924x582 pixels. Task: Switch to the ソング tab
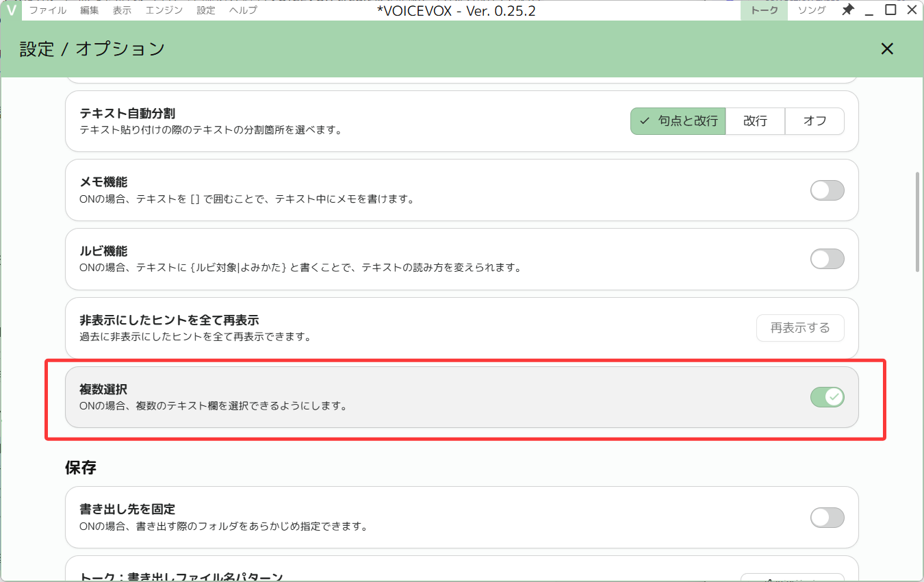tap(812, 10)
